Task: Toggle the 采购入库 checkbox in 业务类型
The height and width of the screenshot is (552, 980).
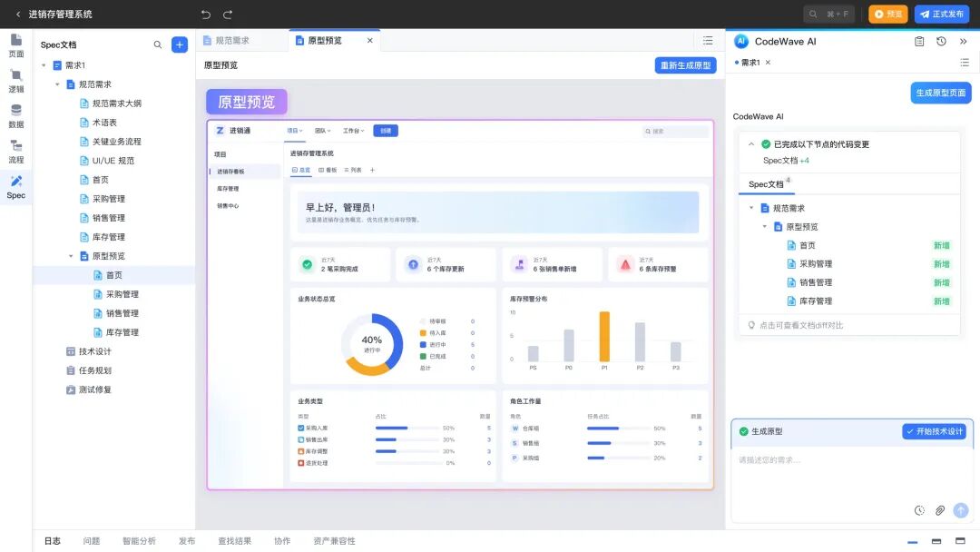Action: point(300,429)
